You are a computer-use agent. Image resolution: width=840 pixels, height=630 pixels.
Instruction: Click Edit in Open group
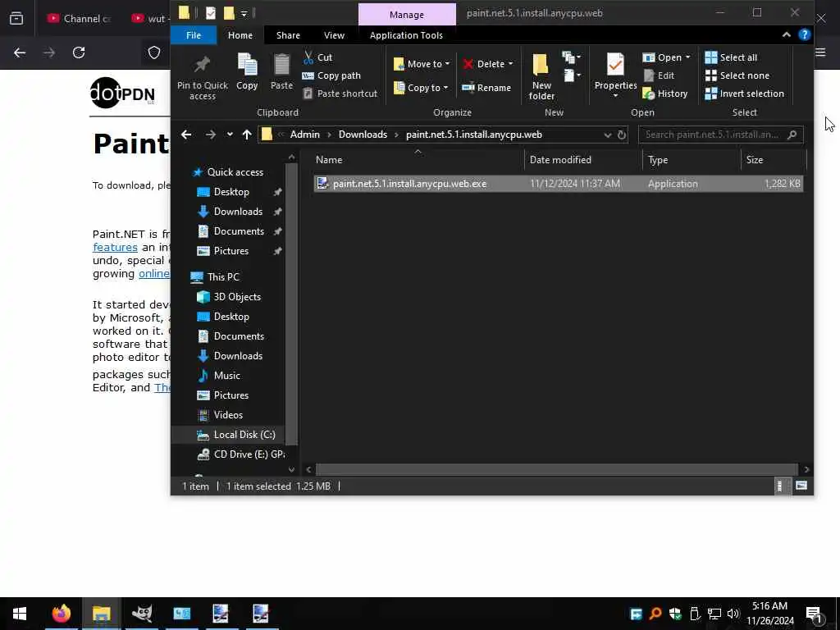click(659, 75)
